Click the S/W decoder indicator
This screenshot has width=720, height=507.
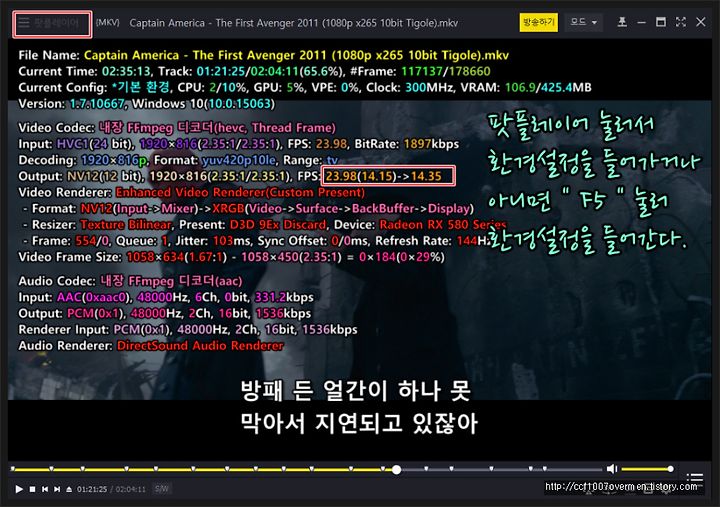tap(162, 489)
